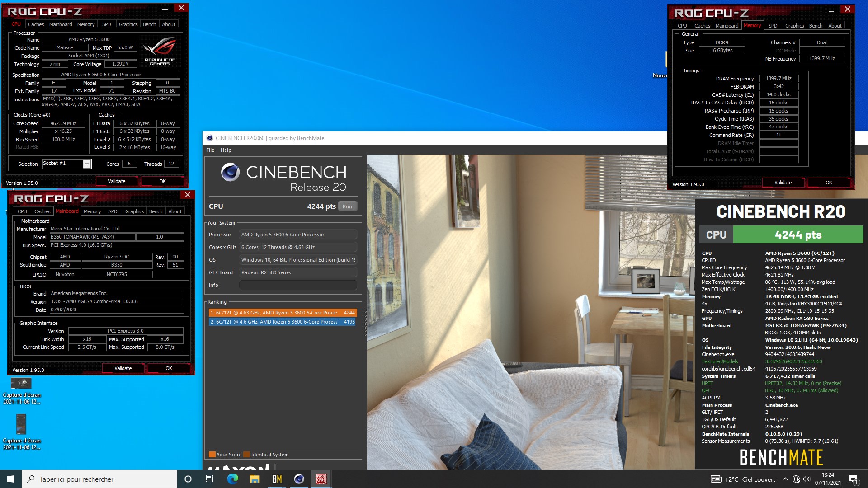Open Graphics tab in Memory CPU-Z window
The width and height of the screenshot is (868, 488).
point(795,26)
